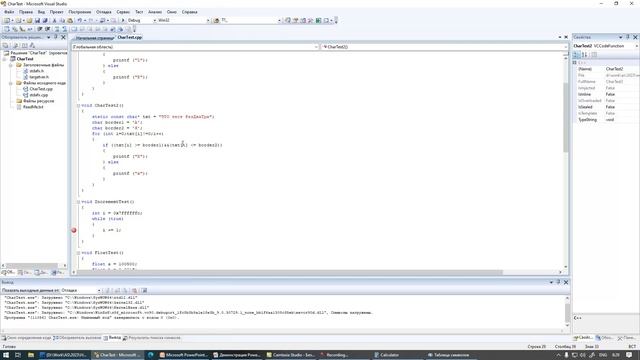Click the Properties icon in Solution Explorer toolbar
This screenshot has width=640, height=360.
coord(5,45)
